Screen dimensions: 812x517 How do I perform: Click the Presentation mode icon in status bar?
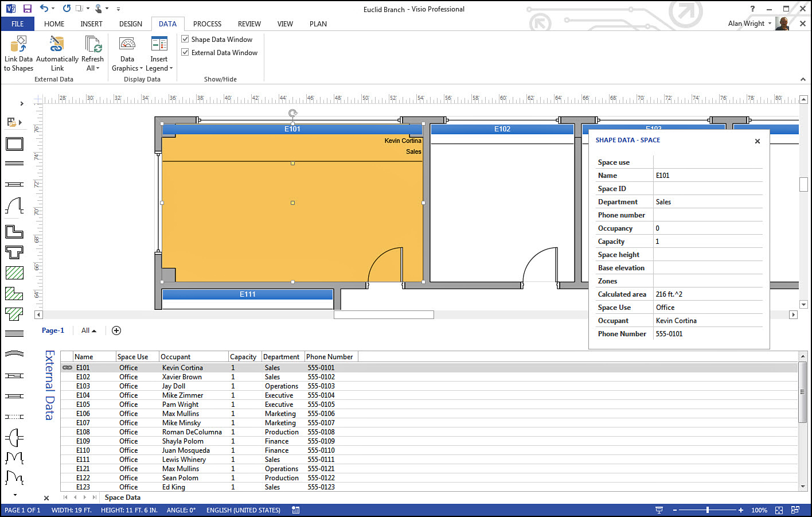point(659,510)
